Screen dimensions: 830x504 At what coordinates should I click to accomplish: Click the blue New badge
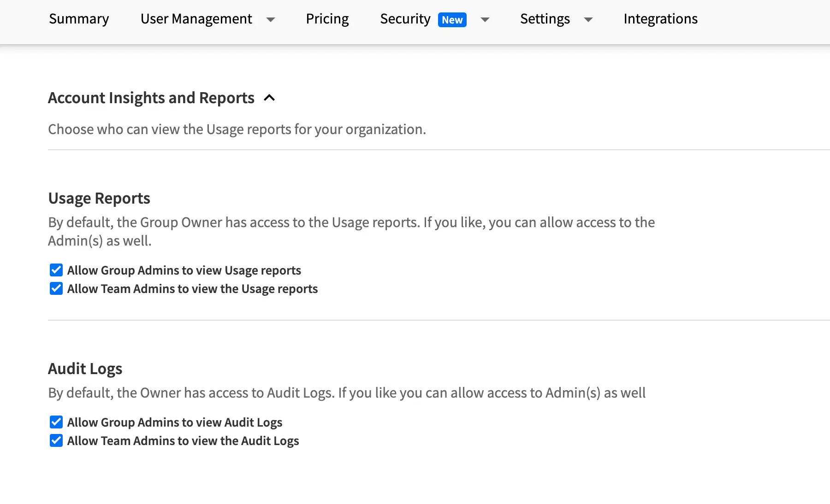click(452, 20)
